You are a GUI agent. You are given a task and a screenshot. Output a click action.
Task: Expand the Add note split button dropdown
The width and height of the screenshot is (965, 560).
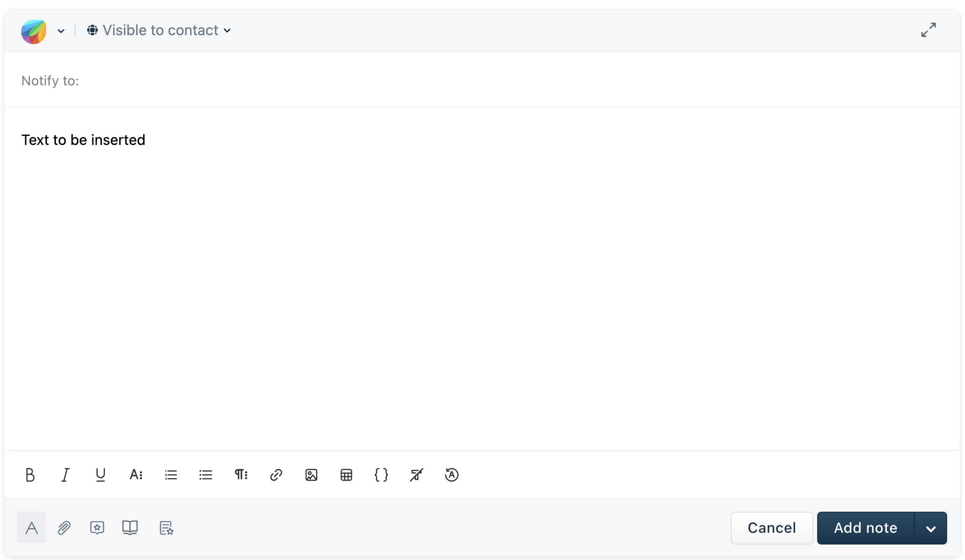pos(932,528)
